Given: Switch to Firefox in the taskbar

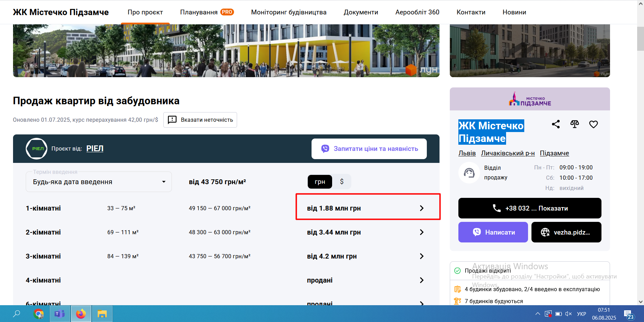Looking at the screenshot, I should pos(81,314).
